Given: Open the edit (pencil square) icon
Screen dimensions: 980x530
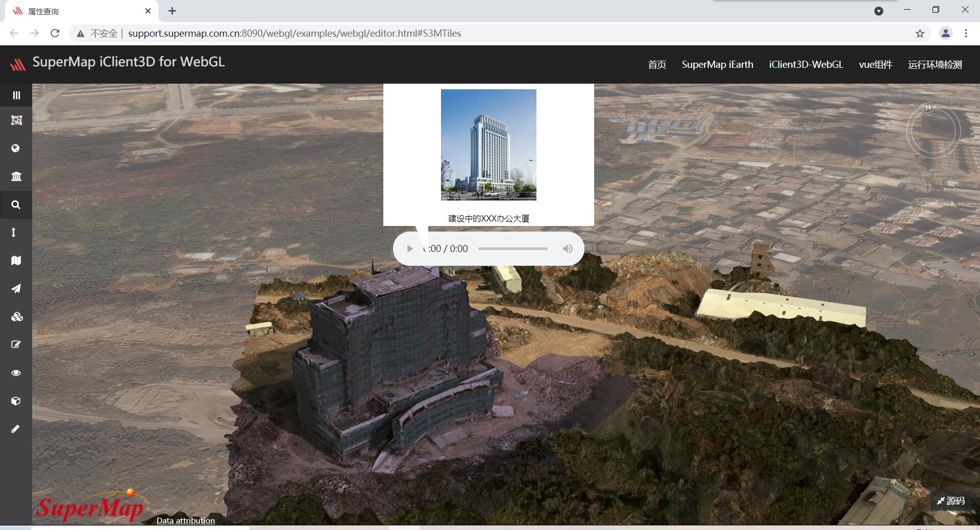Looking at the screenshot, I should coord(16,345).
